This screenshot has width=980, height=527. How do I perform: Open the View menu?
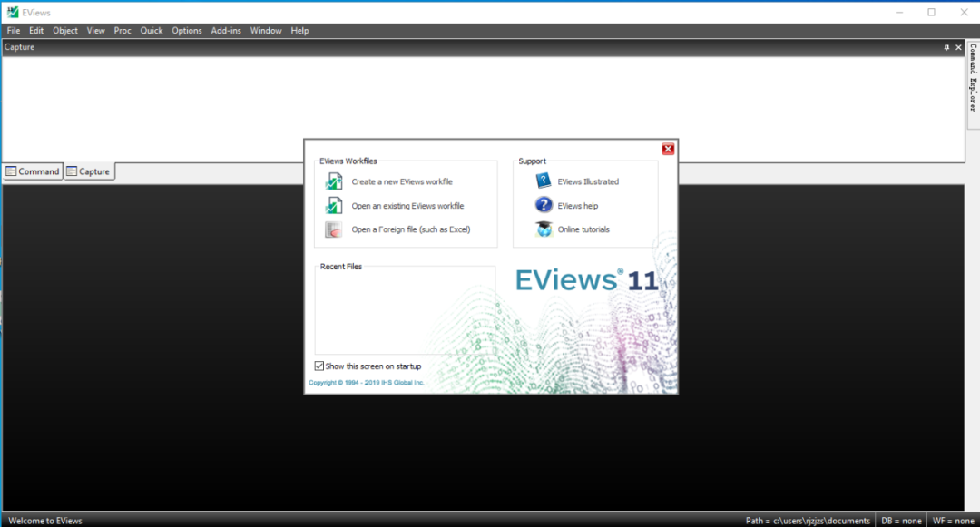pyautogui.click(x=95, y=31)
